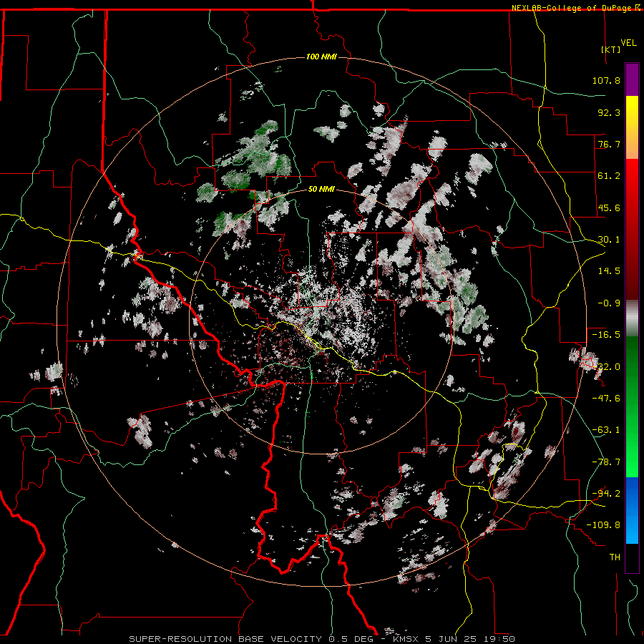644x644 pixels.
Task: Select the -0.9 scale value
Action: [x=609, y=303]
